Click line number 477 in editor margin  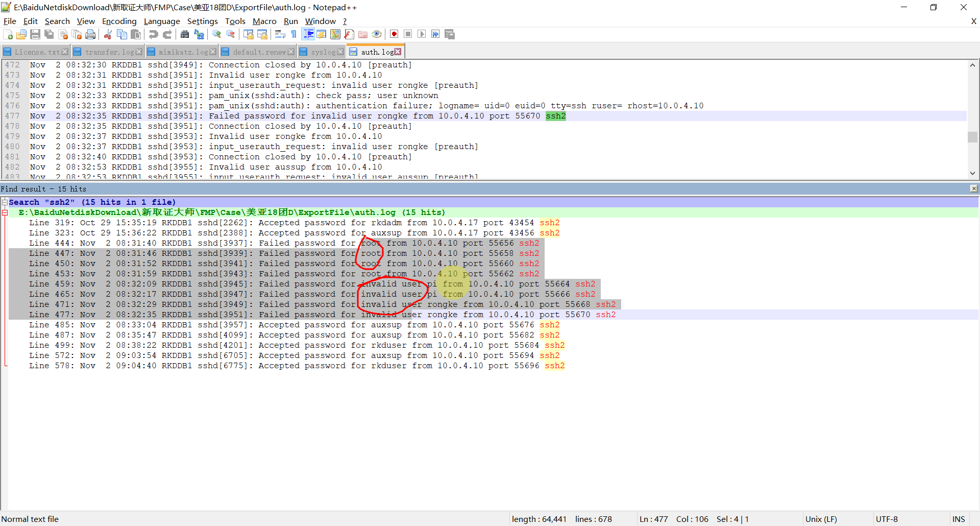[12, 116]
